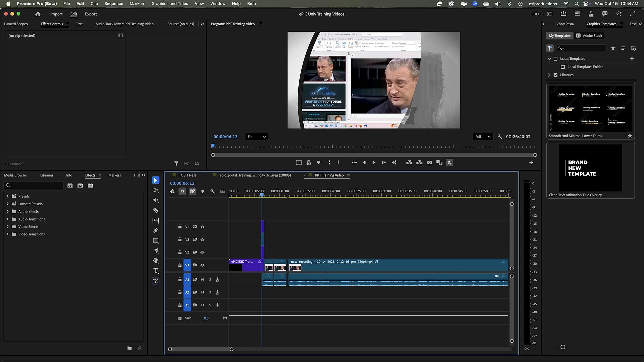The image size is (644, 362).
Task: Switch to Adobe Stock templates
Action: [x=589, y=36]
